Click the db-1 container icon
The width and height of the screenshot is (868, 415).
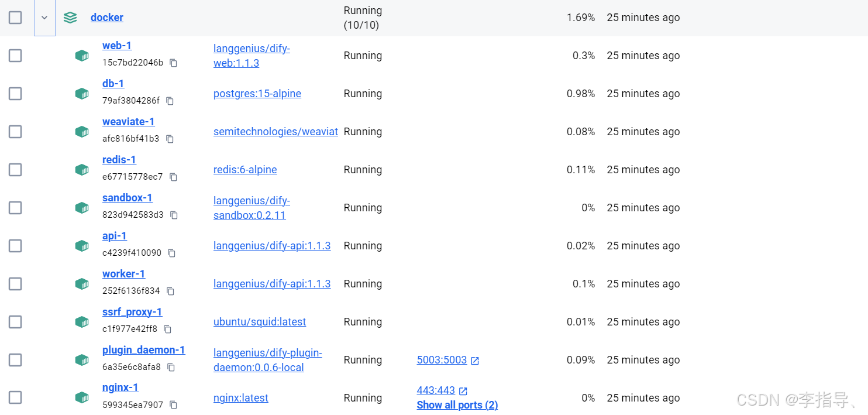click(82, 94)
